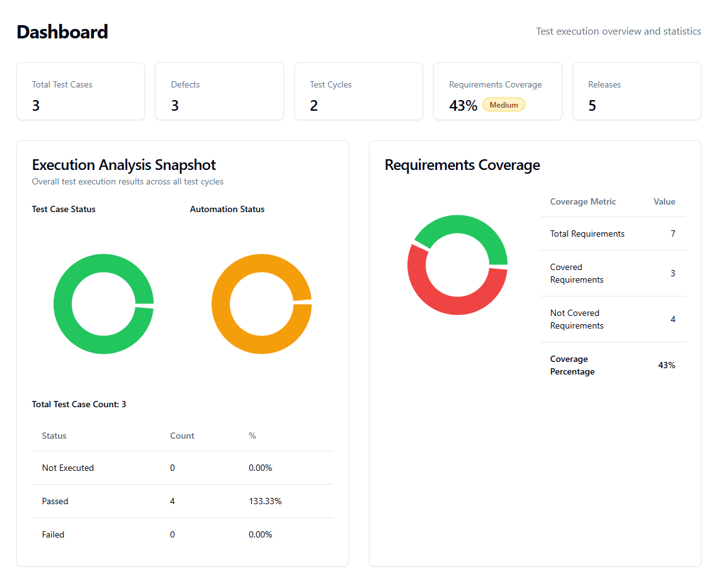Click the Status column header
728x569 pixels.
click(54, 436)
